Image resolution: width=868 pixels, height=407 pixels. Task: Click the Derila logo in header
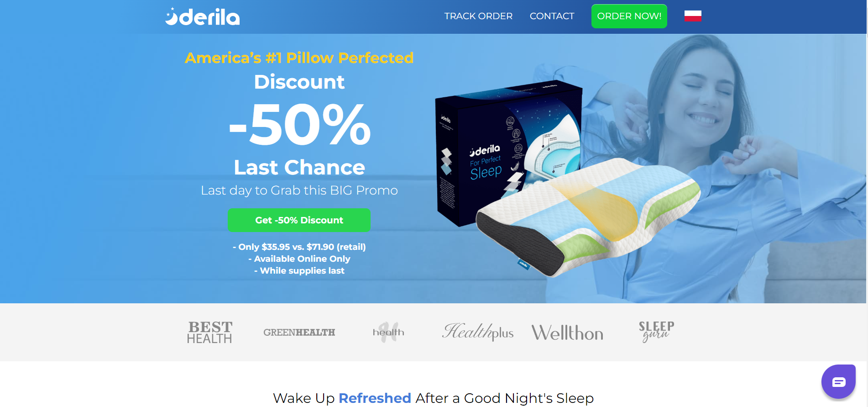point(202,16)
